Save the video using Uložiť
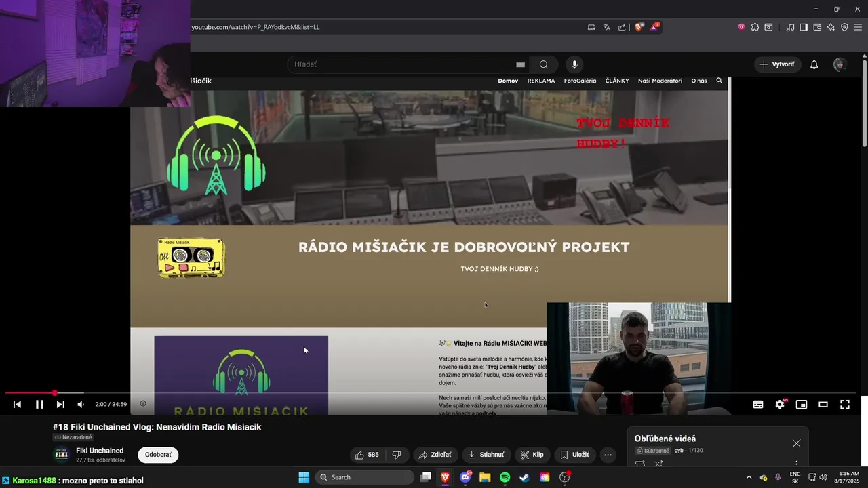This screenshot has height=488, width=868. coord(574,455)
